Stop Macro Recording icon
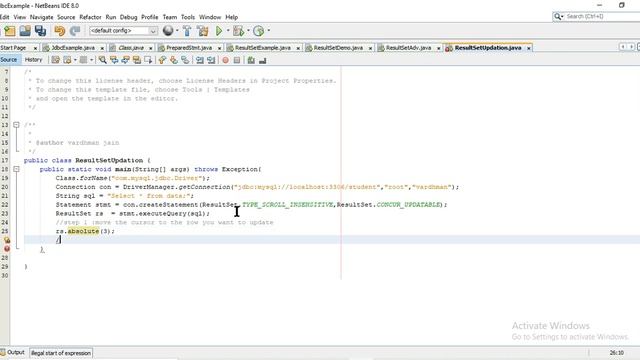 (237, 60)
